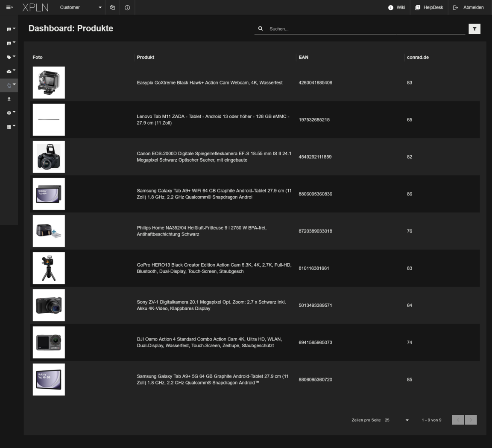Sort by the Produkt column header
The image size is (492, 448).
(145, 57)
